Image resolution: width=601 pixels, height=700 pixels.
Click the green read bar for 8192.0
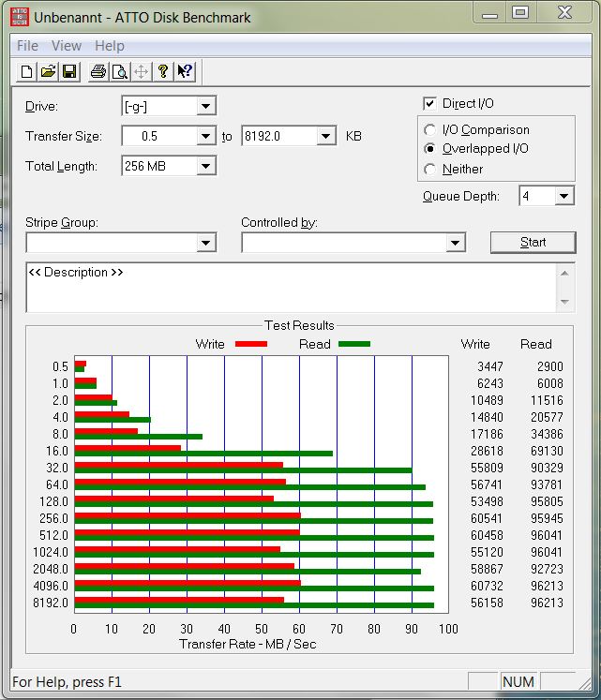(254, 605)
